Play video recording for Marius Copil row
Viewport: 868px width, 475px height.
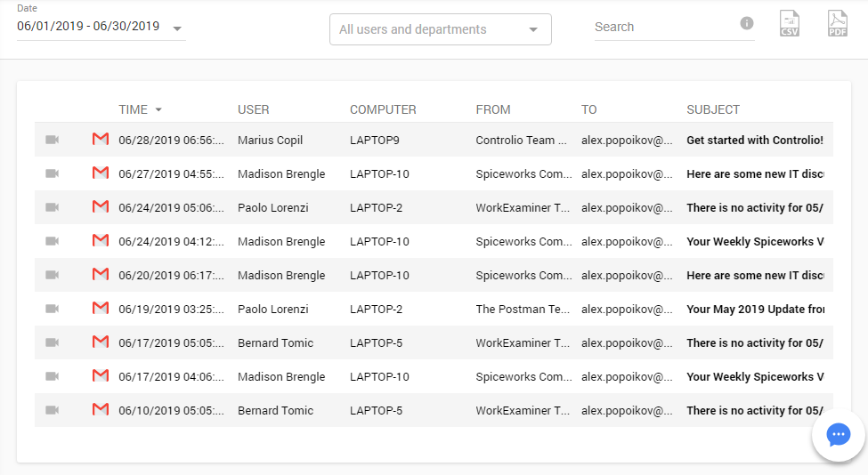(53, 140)
